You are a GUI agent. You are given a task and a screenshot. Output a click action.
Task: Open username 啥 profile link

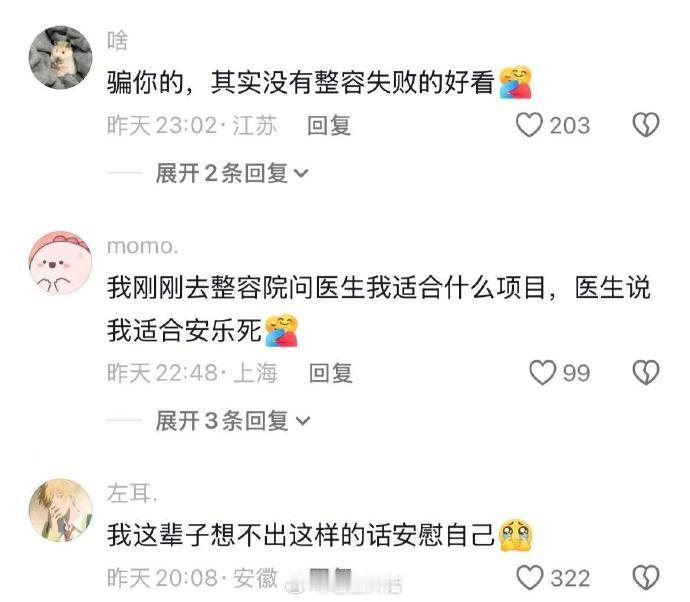[117, 41]
